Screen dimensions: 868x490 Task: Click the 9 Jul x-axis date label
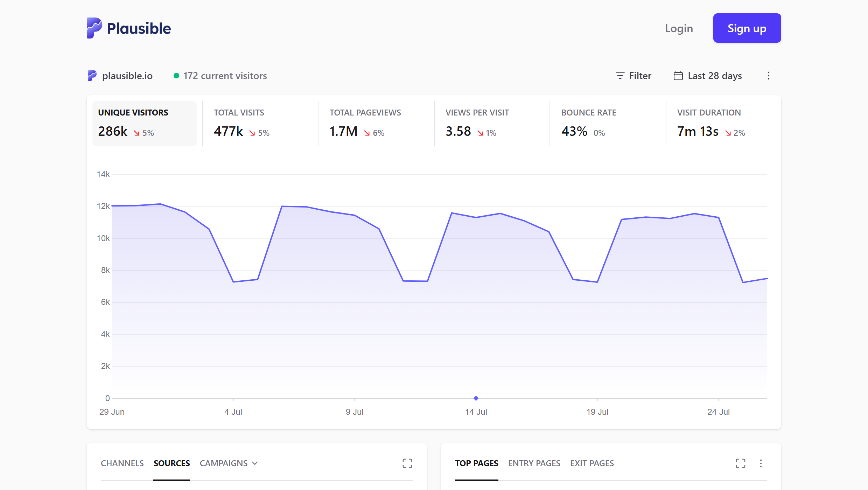click(x=355, y=412)
